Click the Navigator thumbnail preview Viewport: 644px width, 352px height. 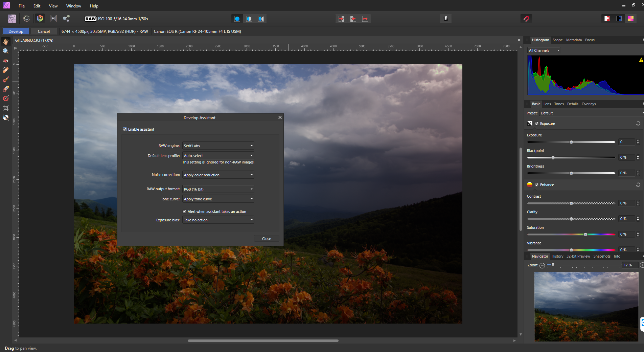coord(586,307)
